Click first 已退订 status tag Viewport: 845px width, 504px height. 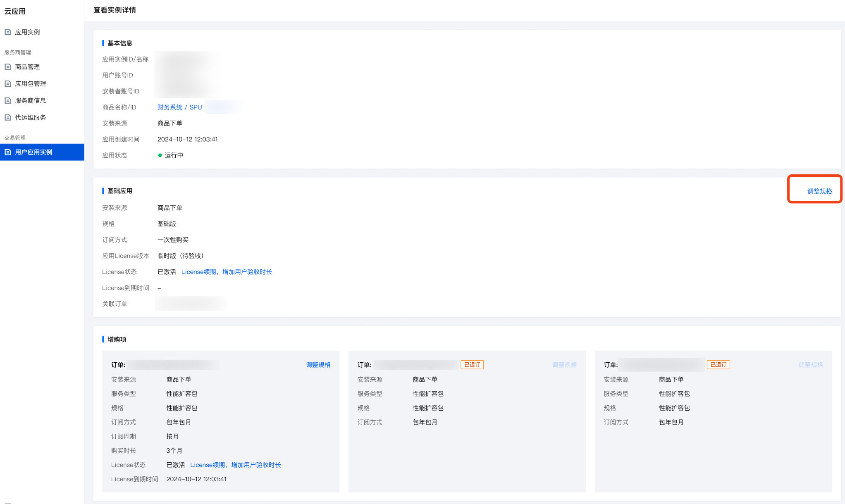point(472,365)
